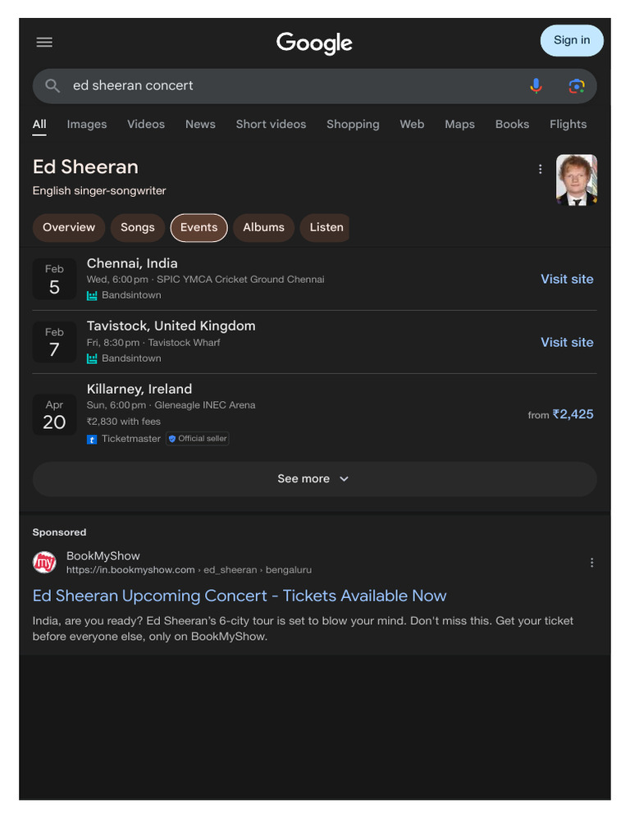Visit site for Chennai, India concert

click(567, 279)
